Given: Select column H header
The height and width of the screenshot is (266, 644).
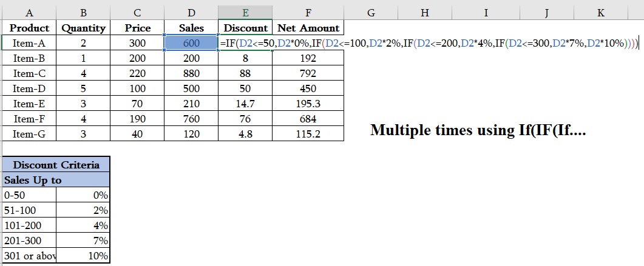Looking at the screenshot, I should pyautogui.click(x=425, y=13).
